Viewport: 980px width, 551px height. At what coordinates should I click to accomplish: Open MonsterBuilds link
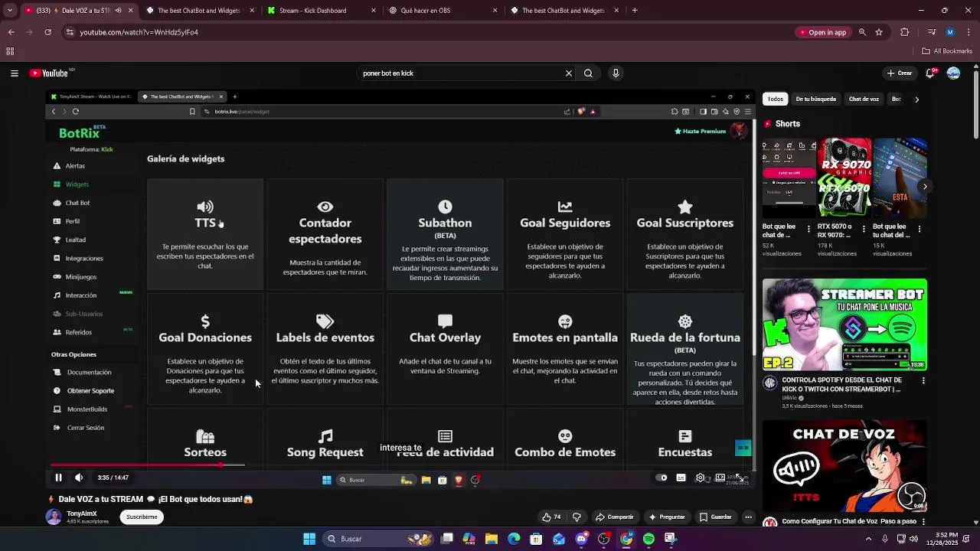pos(87,409)
